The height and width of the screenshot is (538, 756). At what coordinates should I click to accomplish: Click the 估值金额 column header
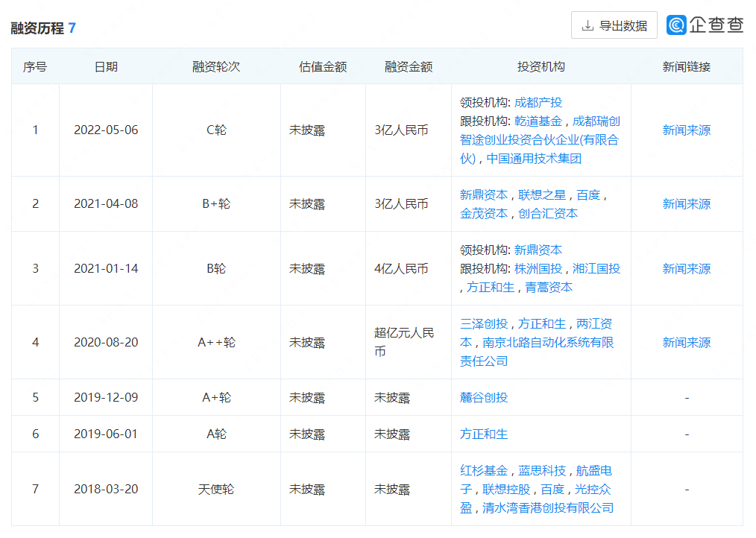(323, 66)
